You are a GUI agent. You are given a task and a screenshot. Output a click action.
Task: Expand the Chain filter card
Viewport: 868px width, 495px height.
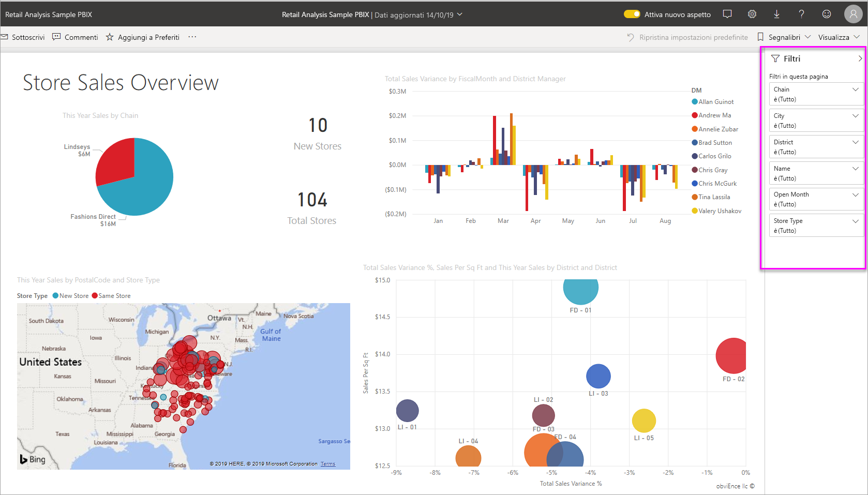click(x=856, y=89)
